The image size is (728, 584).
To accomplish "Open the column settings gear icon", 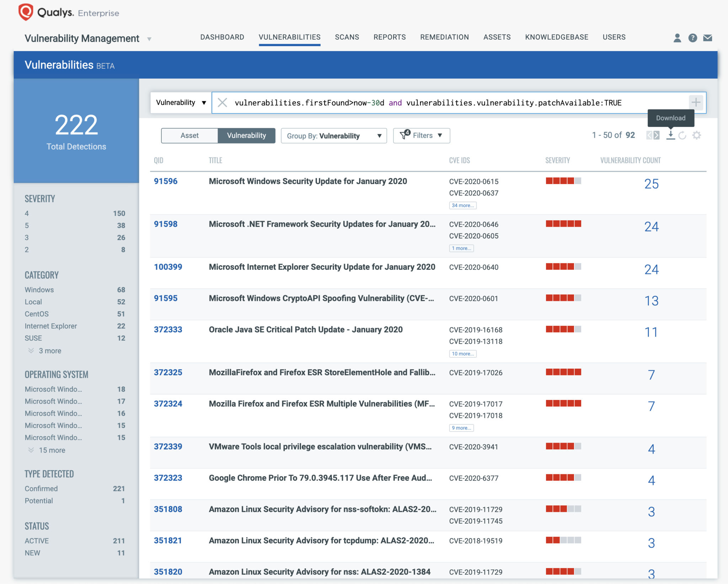I will tap(697, 135).
